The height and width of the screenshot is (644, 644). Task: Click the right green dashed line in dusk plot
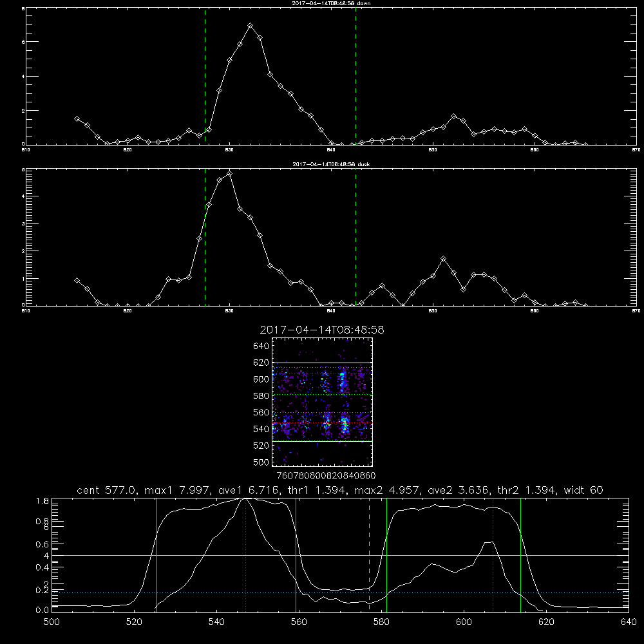[x=355, y=237]
